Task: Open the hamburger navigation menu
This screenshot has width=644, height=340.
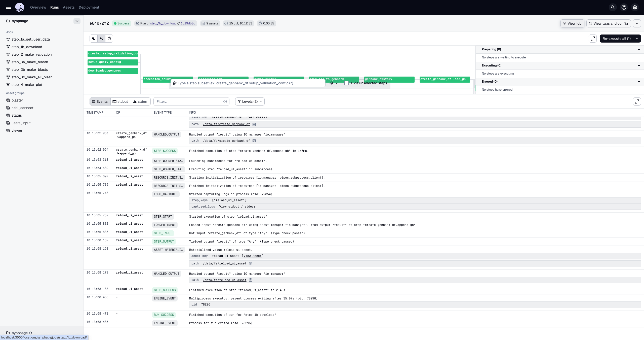Action: tap(8, 7)
